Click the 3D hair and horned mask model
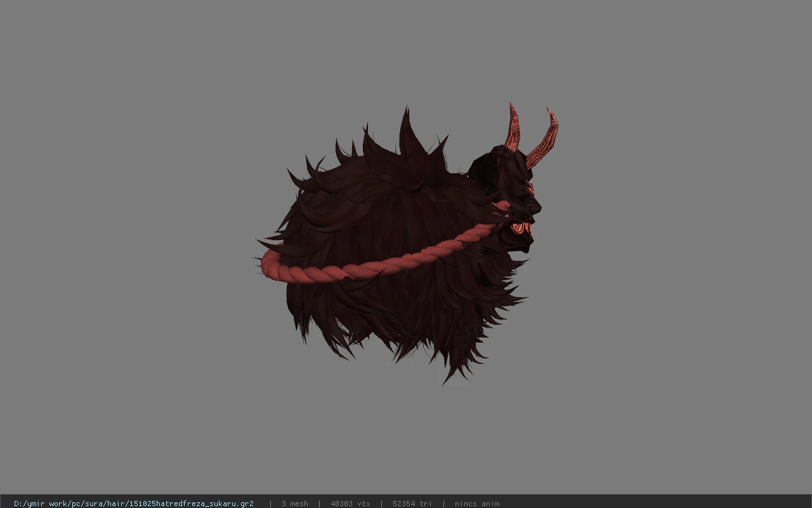The width and height of the screenshot is (812, 508). (406, 244)
